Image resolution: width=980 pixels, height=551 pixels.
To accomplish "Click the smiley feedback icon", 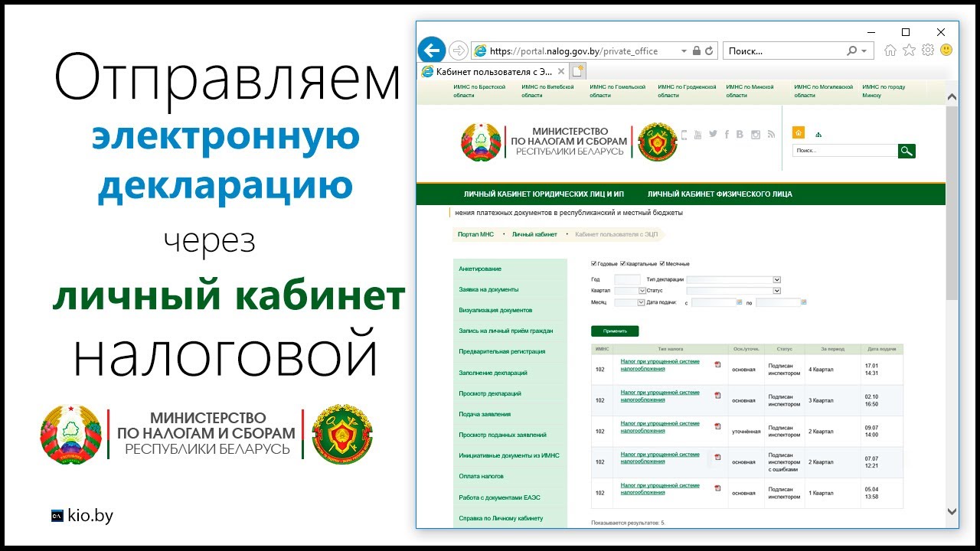I will tap(946, 51).
